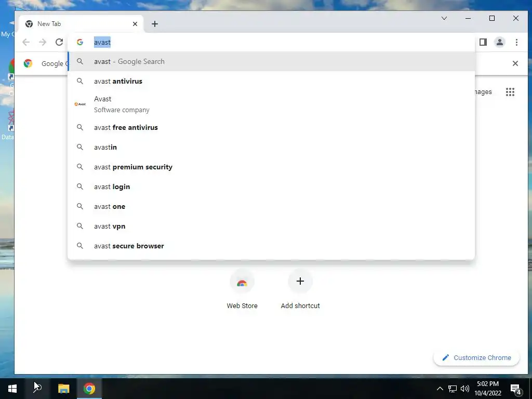Close the New Tab tab
532x399 pixels.
click(x=135, y=24)
